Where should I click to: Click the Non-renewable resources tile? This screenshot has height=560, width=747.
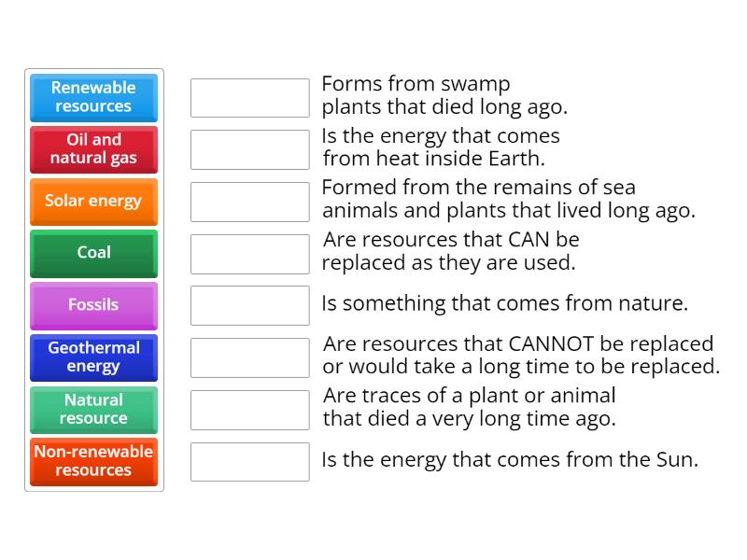pos(93,461)
